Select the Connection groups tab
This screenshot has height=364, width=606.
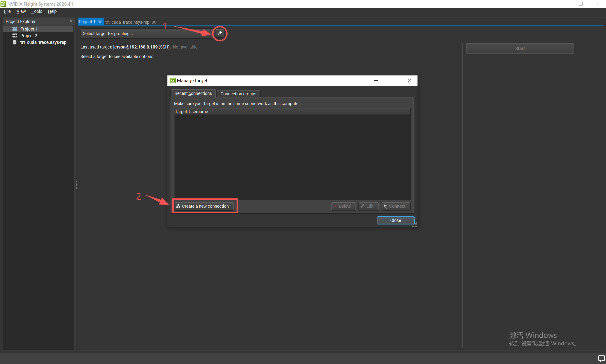point(238,94)
